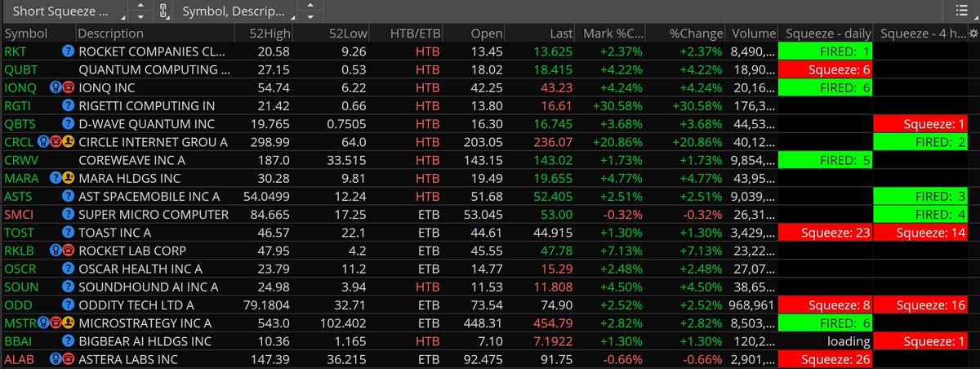The width and height of the screenshot is (980, 369).
Task: Click the 236.07 last price for CRCL
Action: [x=552, y=141]
